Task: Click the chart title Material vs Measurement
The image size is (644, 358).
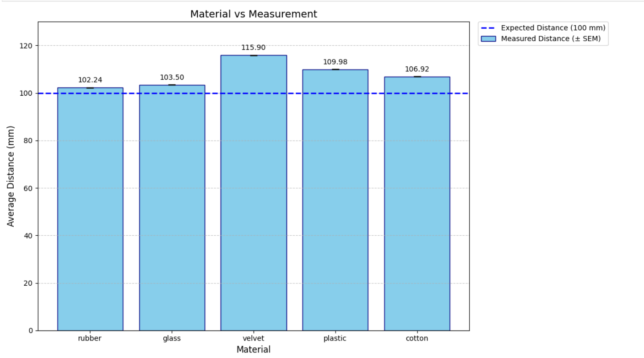Action: point(253,14)
